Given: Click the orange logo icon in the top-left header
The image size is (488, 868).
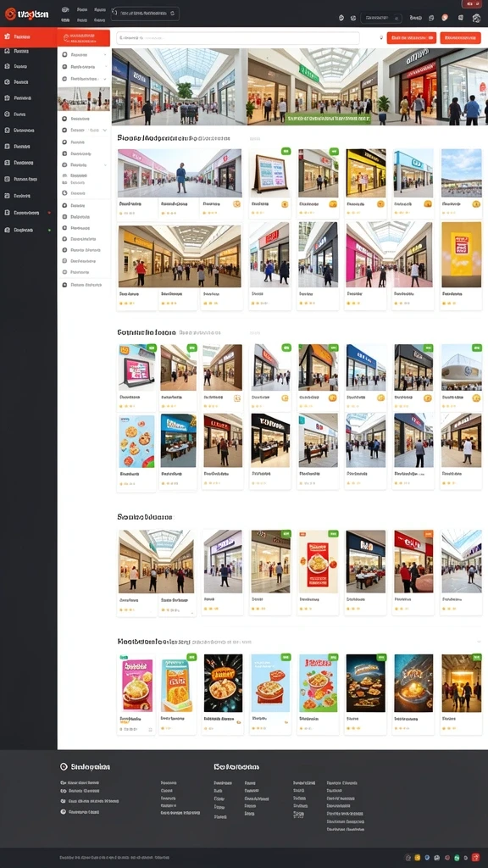Looking at the screenshot, I should tap(10, 14).
